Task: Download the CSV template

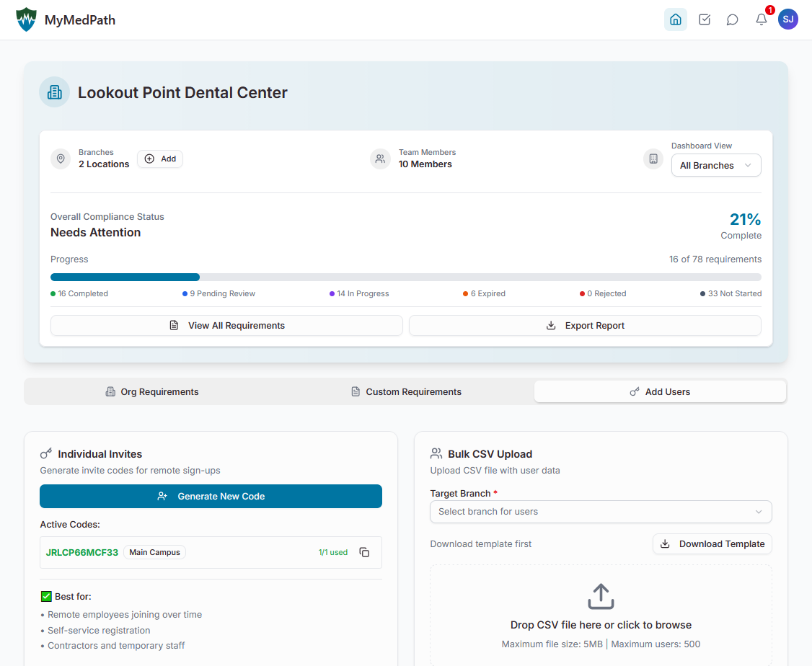Action: tap(712, 543)
